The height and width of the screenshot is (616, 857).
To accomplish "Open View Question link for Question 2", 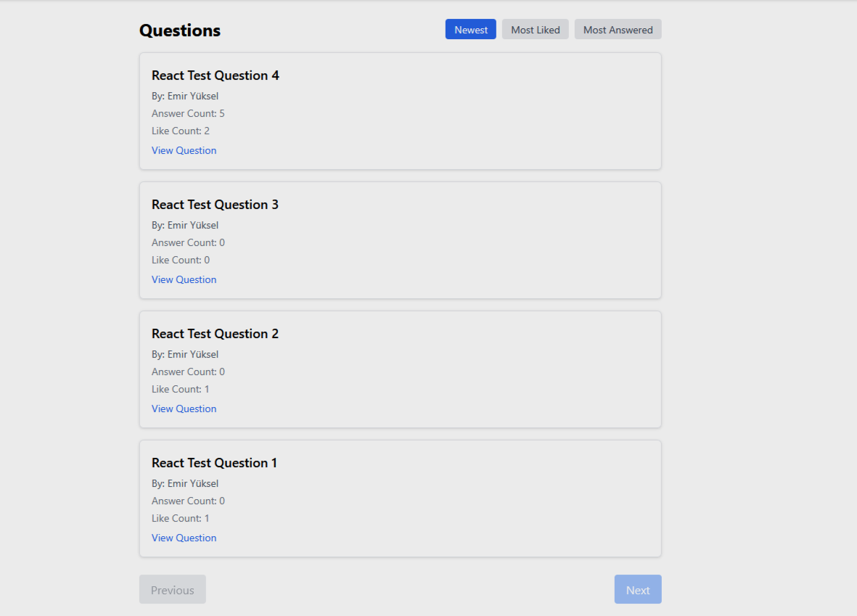I will coord(184,408).
